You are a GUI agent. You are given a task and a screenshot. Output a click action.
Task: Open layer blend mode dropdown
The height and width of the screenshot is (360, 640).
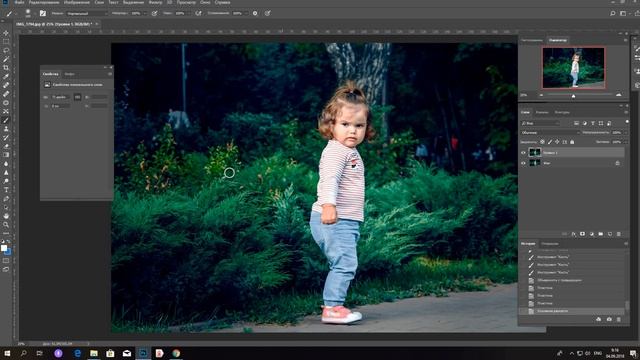pyautogui.click(x=550, y=133)
